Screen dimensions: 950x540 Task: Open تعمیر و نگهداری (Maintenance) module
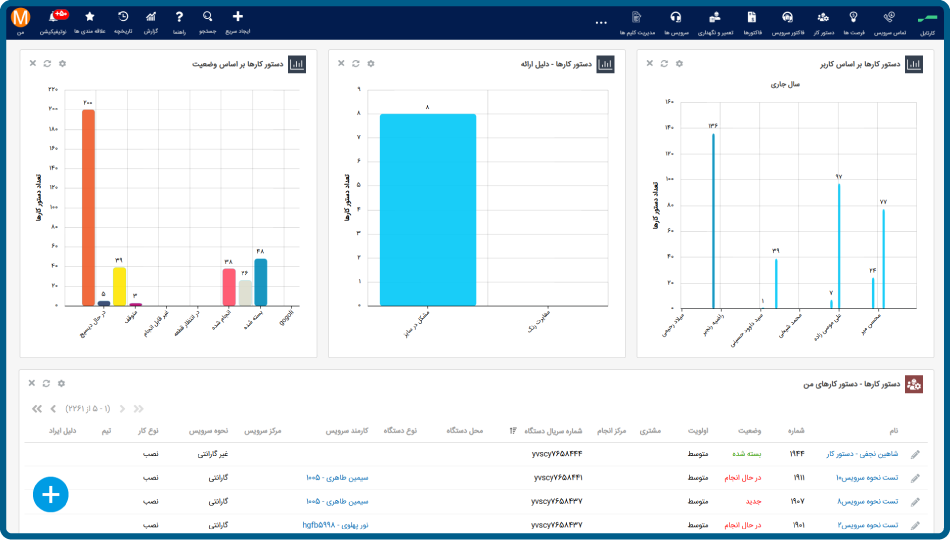[716, 22]
